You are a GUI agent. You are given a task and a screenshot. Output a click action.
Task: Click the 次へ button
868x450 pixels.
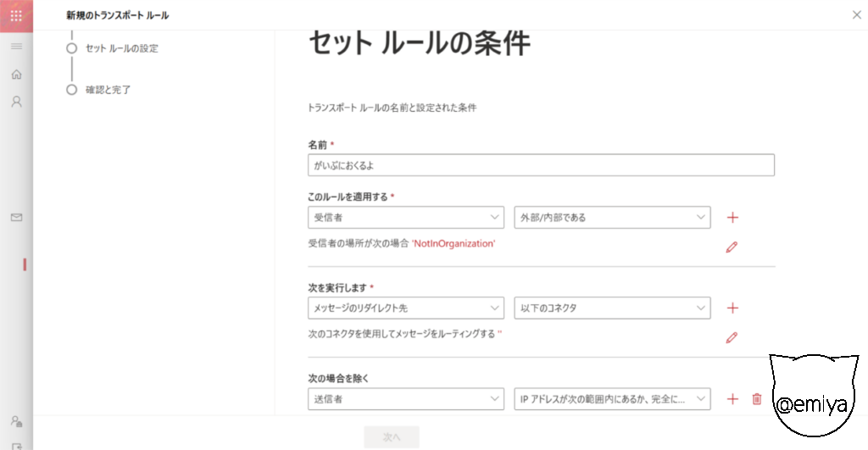coord(391,437)
